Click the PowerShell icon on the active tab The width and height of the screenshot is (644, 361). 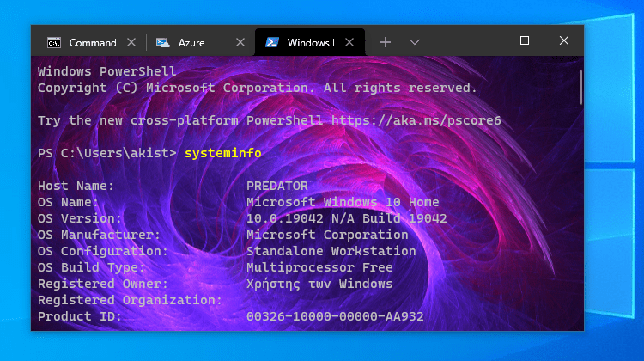point(270,42)
